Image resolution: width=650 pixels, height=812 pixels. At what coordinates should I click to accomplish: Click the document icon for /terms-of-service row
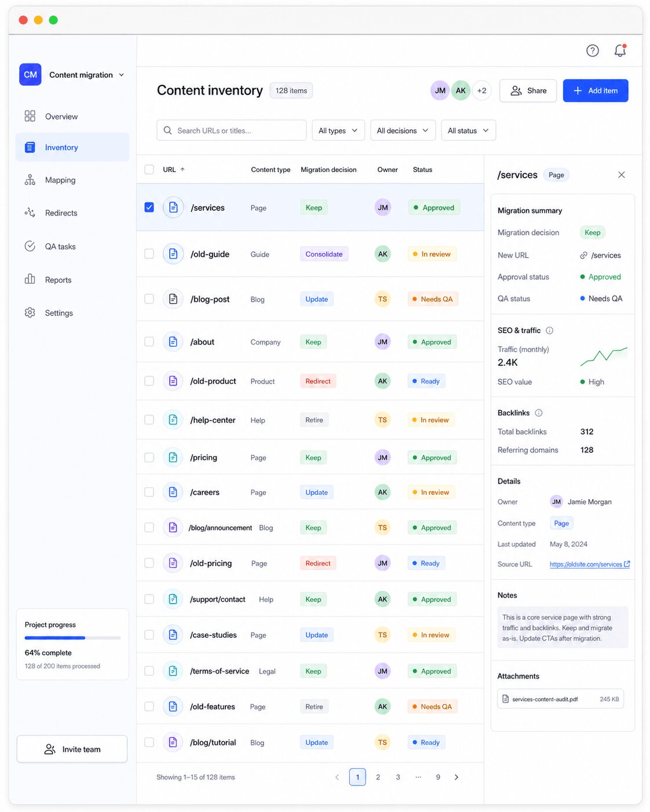(173, 671)
